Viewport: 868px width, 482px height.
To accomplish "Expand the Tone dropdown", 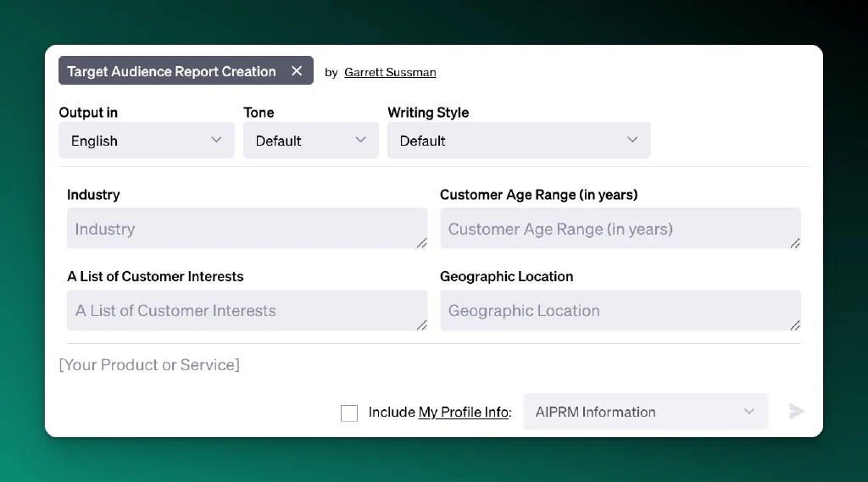I will (310, 141).
